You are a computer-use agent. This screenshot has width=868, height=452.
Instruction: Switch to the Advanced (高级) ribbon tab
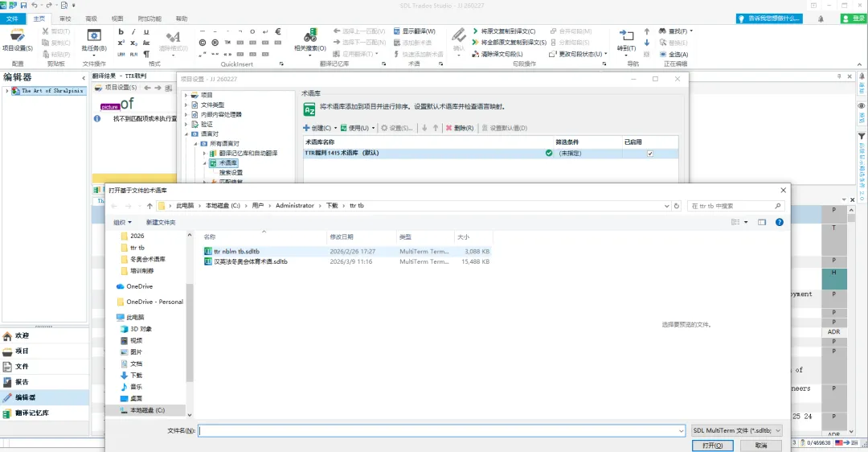pos(92,18)
